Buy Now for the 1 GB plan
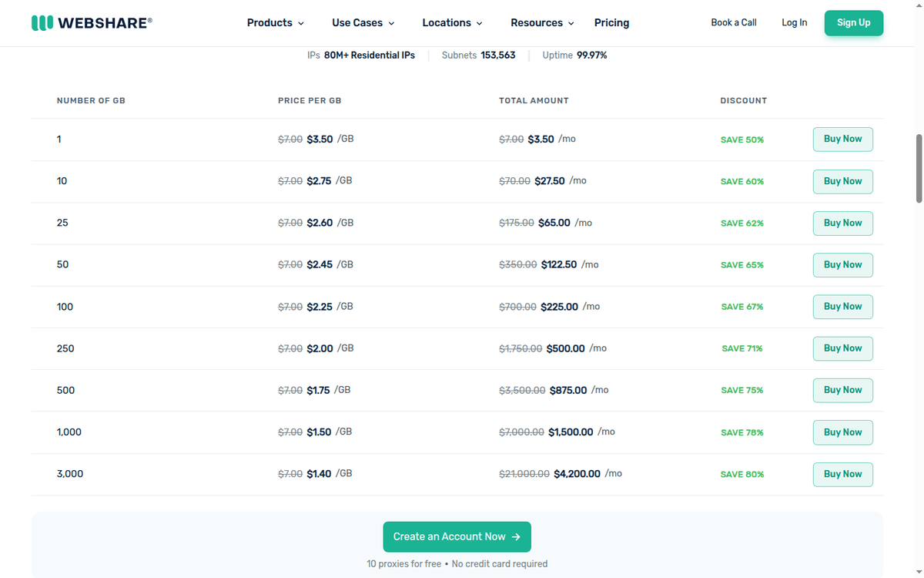Screen dimensions: 924x578 (843, 139)
